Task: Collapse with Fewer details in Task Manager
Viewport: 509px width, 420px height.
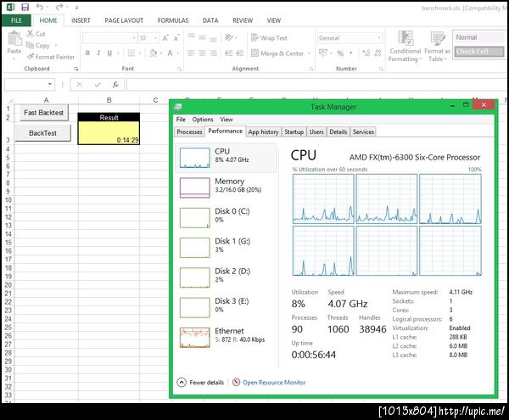Action: [200, 383]
